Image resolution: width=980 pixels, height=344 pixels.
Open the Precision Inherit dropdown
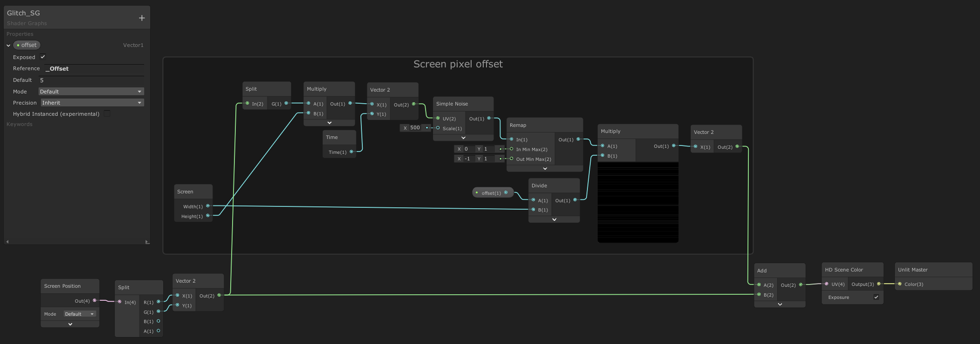(92, 103)
